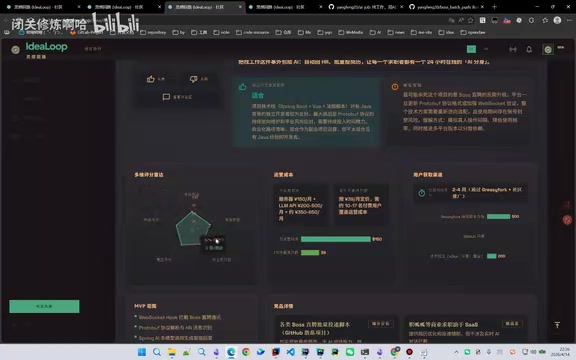The image size is (576, 360).
Task: Open notifications bell in IdeaLoop header
Action: point(529,49)
